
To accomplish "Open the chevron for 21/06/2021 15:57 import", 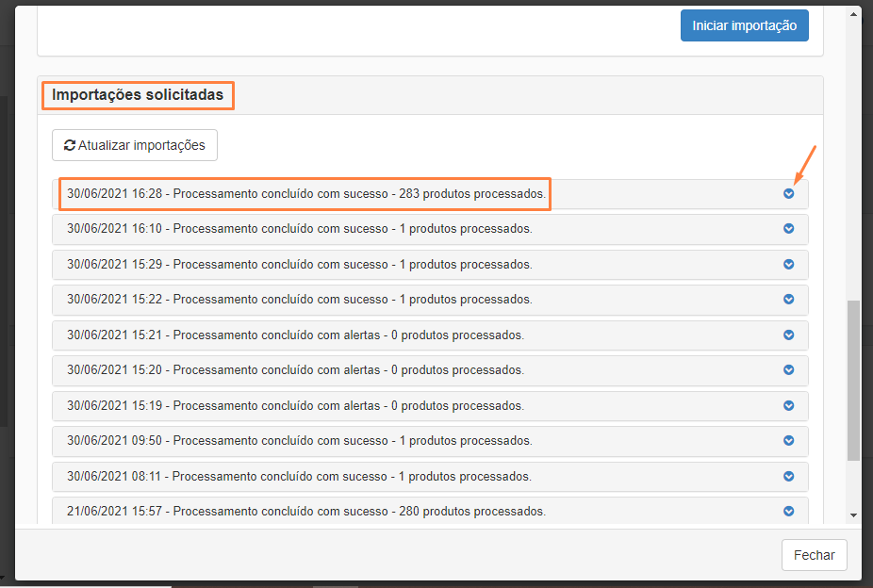I will (x=789, y=512).
